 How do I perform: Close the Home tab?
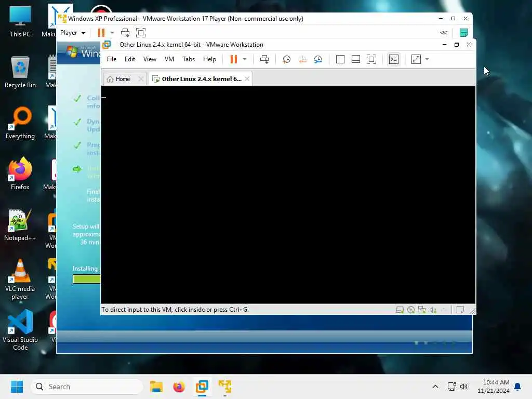tap(141, 79)
